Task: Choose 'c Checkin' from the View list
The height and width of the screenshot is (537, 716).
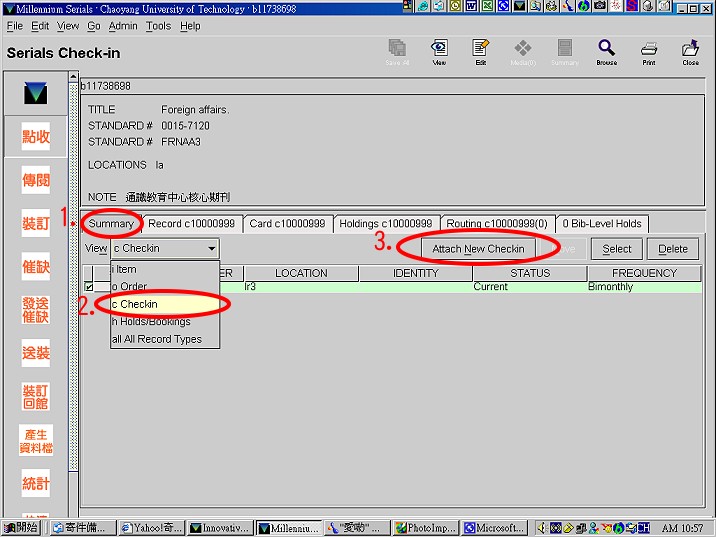Action: [135, 304]
